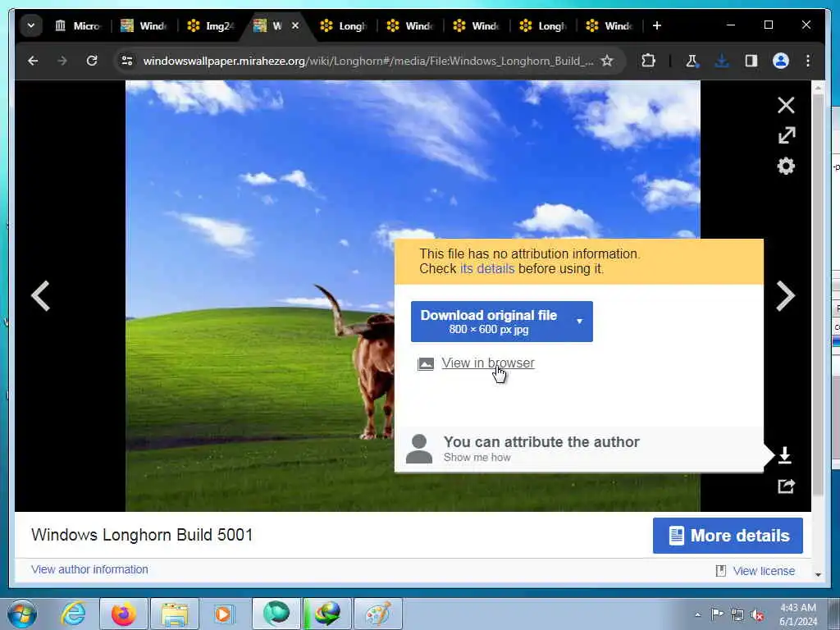The width and height of the screenshot is (840, 630).
Task: Open the tab search chevron
Action: [31, 25]
